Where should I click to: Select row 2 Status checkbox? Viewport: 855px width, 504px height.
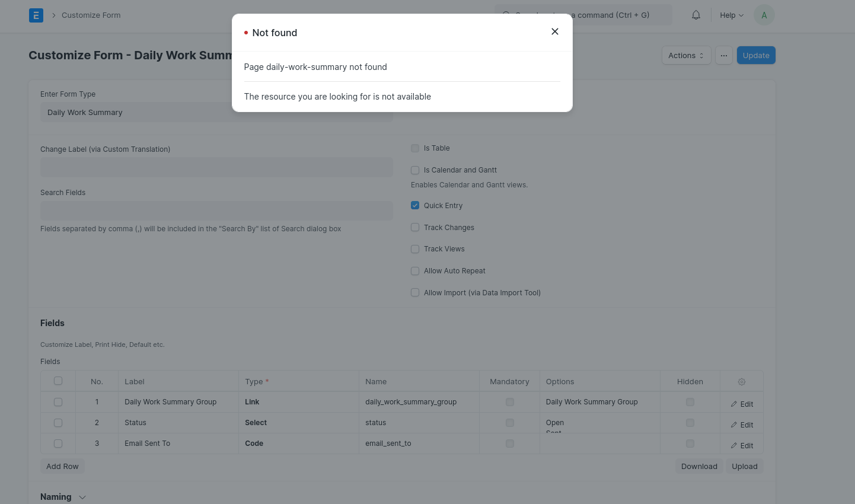coord(58,423)
